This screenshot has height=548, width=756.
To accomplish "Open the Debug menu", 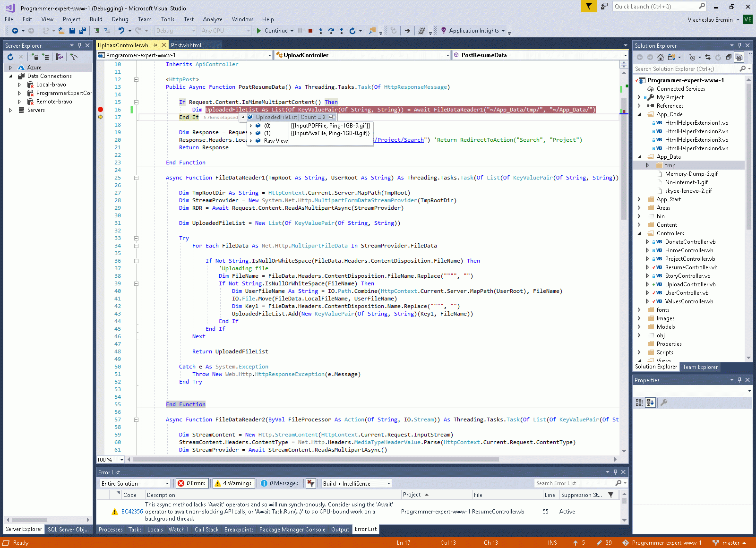I will click(x=120, y=19).
